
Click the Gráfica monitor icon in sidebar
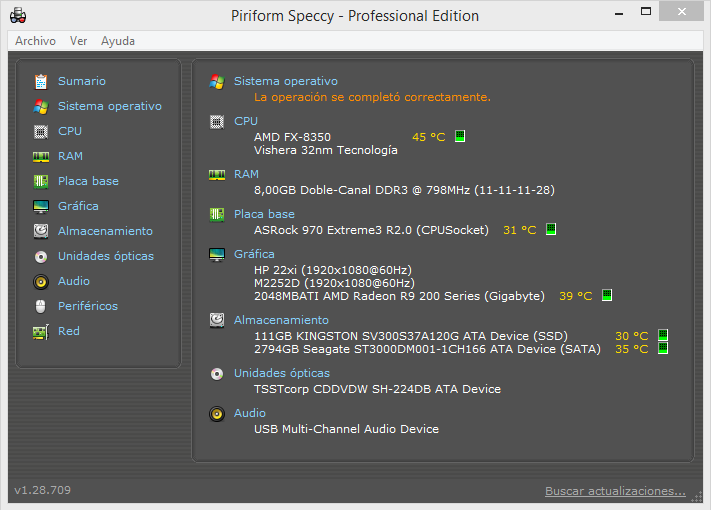coord(41,207)
